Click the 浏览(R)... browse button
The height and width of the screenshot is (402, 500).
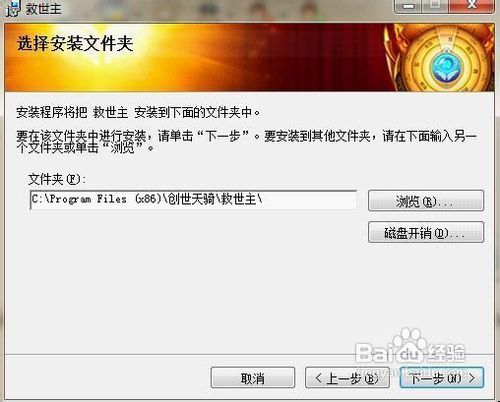426,201
